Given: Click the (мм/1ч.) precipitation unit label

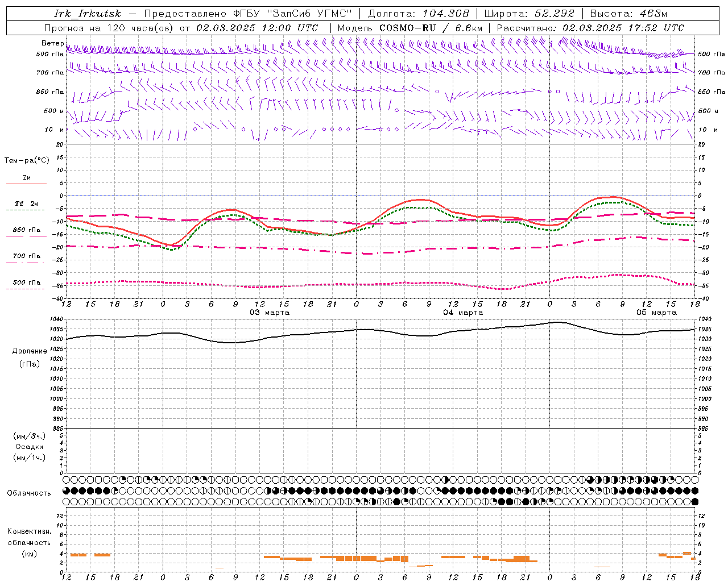Looking at the screenshot, I should pos(30,458).
